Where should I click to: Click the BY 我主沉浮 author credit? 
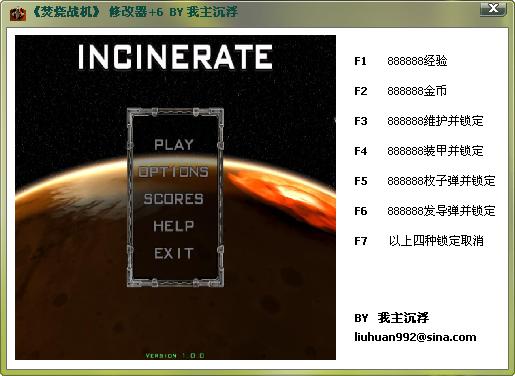(x=392, y=318)
